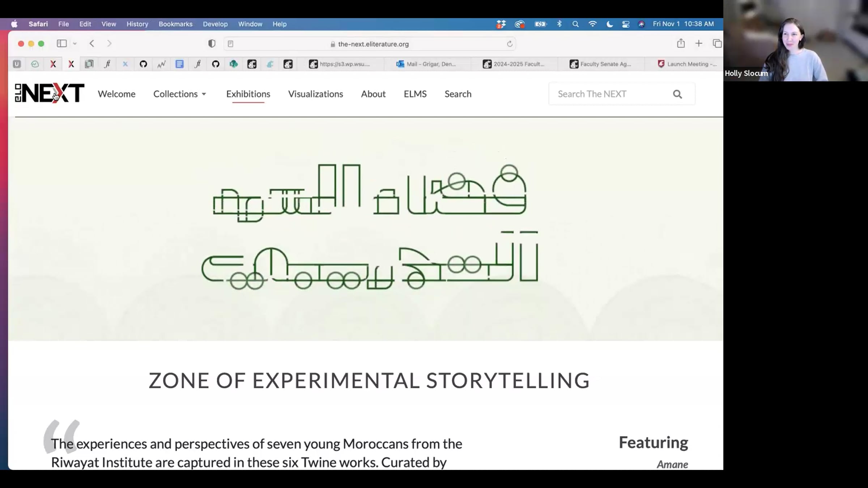The height and width of the screenshot is (488, 868).
Task: Expand the Collections dropdown menu
Action: tap(180, 94)
